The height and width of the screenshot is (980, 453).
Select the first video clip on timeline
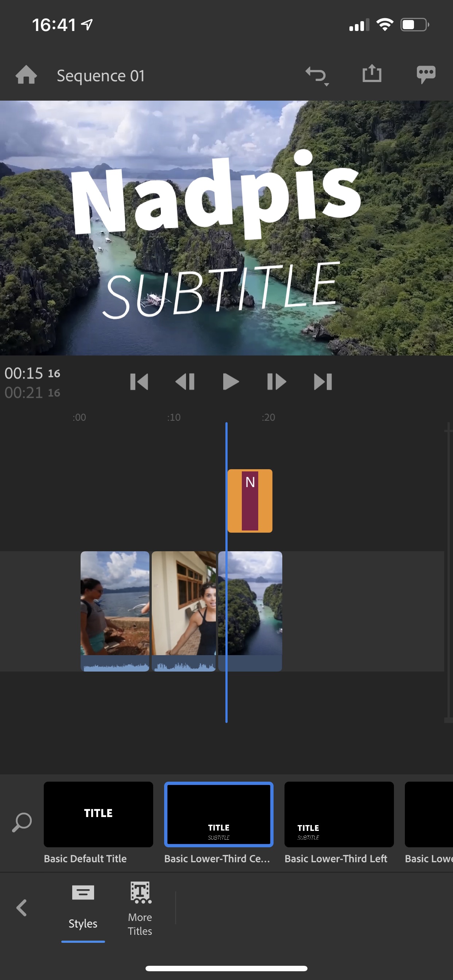pyautogui.click(x=115, y=610)
